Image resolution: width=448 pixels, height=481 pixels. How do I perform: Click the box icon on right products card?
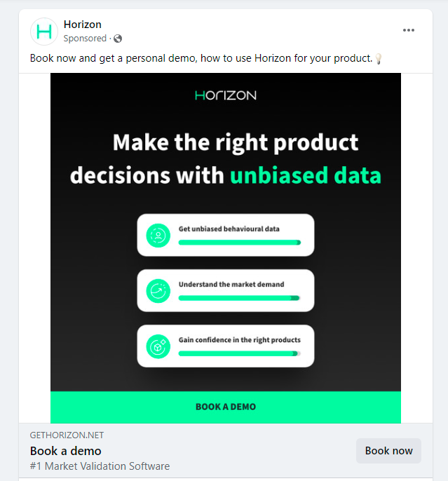click(158, 346)
